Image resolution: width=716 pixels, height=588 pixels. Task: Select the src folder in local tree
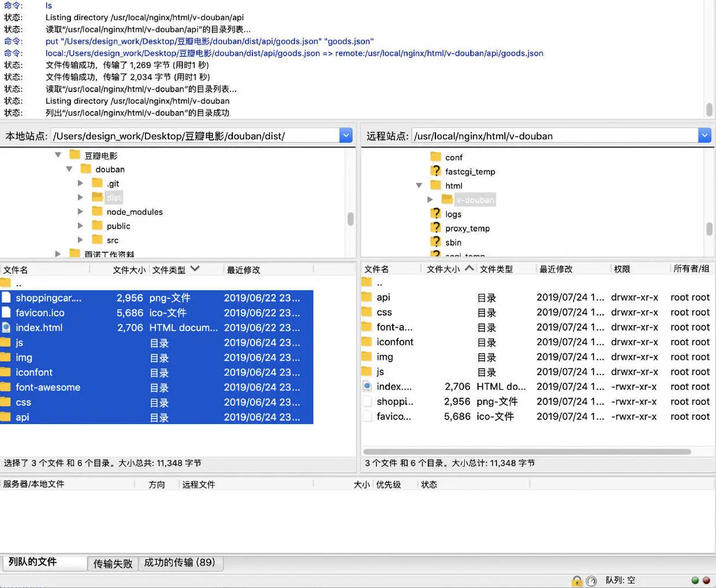tap(113, 240)
